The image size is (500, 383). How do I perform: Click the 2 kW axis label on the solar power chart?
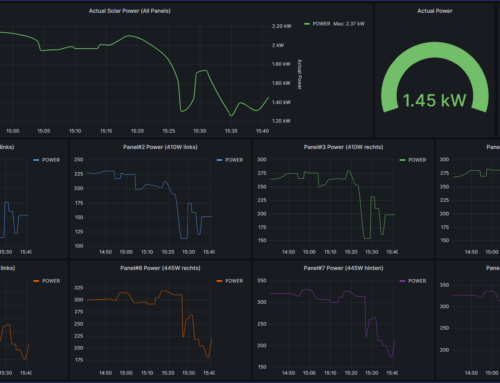coord(278,45)
